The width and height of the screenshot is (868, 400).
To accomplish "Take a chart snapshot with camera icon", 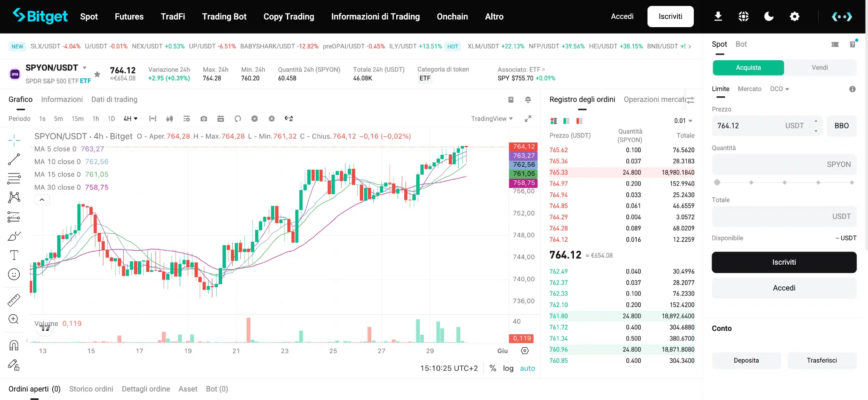I will [x=204, y=119].
